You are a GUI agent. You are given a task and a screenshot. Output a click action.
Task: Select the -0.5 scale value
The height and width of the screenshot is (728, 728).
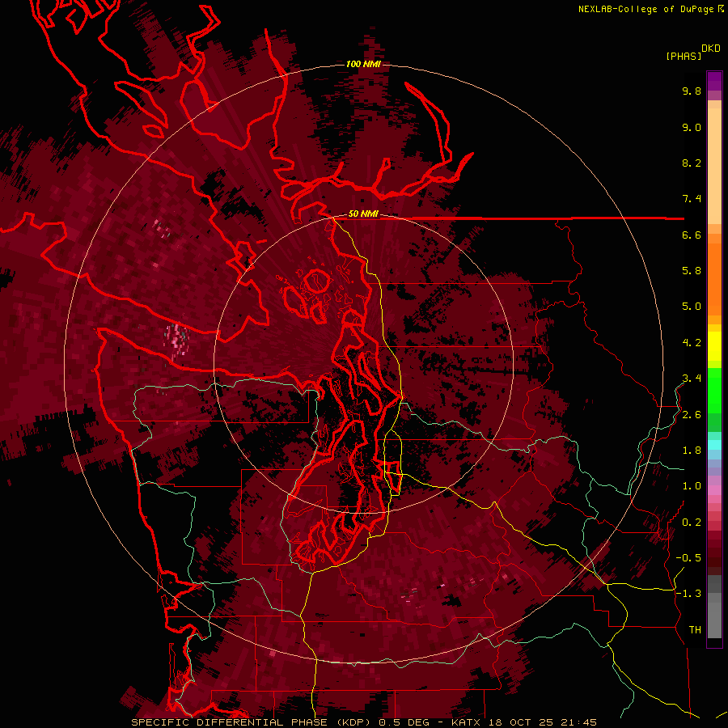(688, 558)
